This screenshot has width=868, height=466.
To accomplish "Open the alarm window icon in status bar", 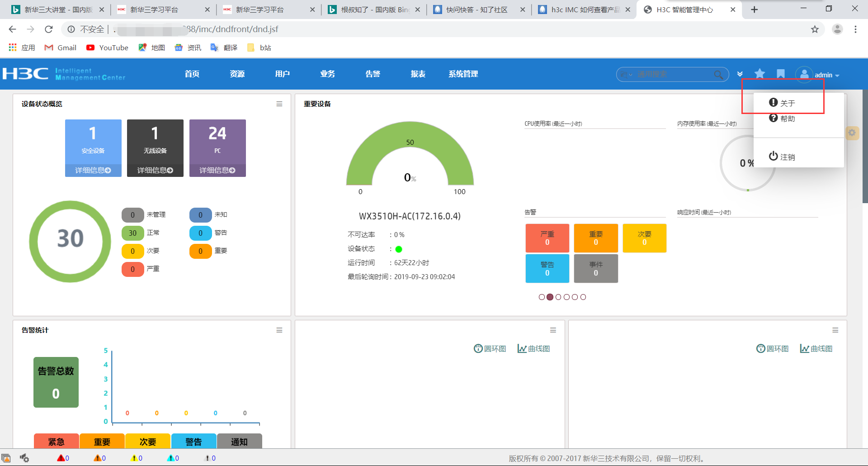I will pos(6,458).
